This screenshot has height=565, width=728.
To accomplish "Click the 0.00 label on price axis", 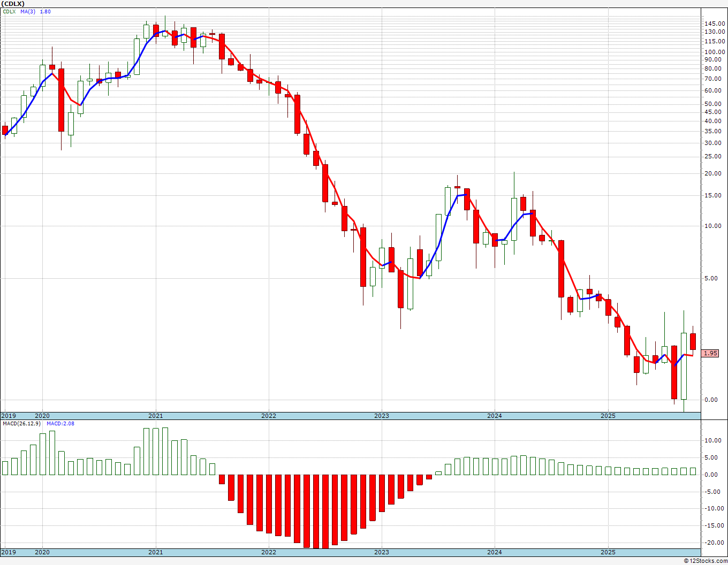I will (x=711, y=400).
